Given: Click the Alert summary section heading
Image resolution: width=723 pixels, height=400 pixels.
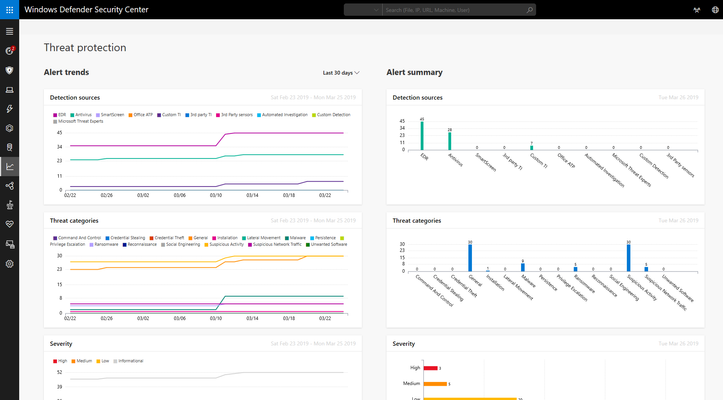Looking at the screenshot, I should coord(415,72).
